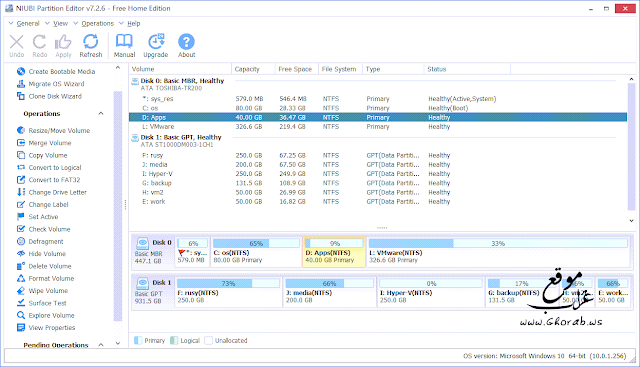The width and height of the screenshot is (640, 367).
Task: Open the Clone Disk Wizard
Action: pos(49,96)
